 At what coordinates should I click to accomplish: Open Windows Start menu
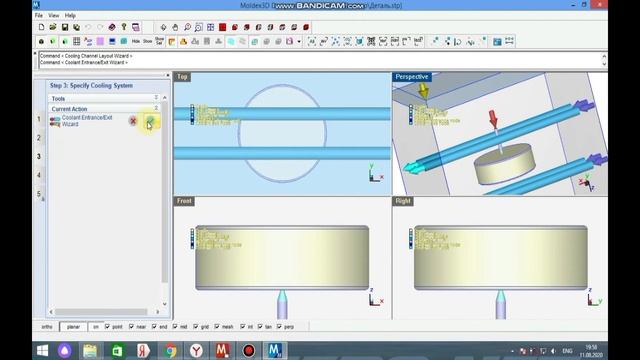42,351
